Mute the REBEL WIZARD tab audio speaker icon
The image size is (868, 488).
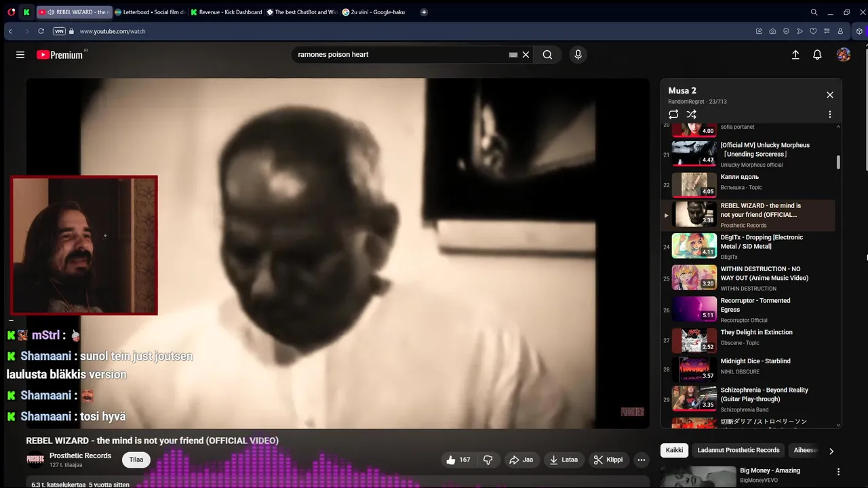[x=51, y=12]
